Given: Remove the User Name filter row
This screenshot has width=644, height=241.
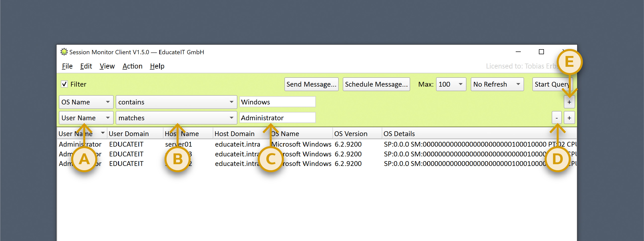Looking at the screenshot, I should [x=556, y=118].
